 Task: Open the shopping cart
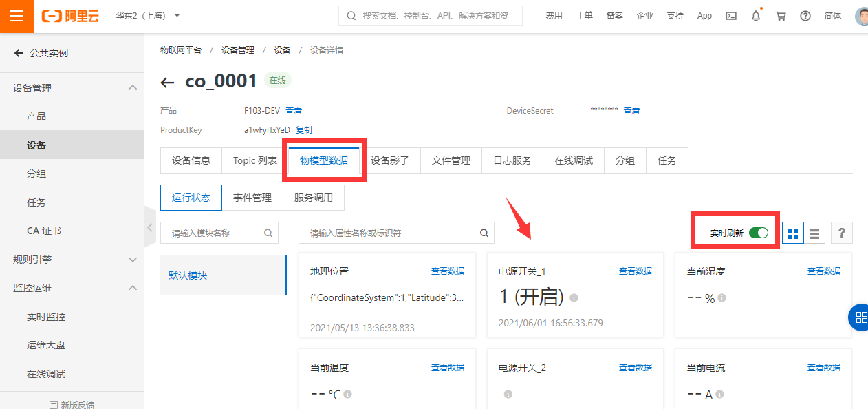[780, 15]
